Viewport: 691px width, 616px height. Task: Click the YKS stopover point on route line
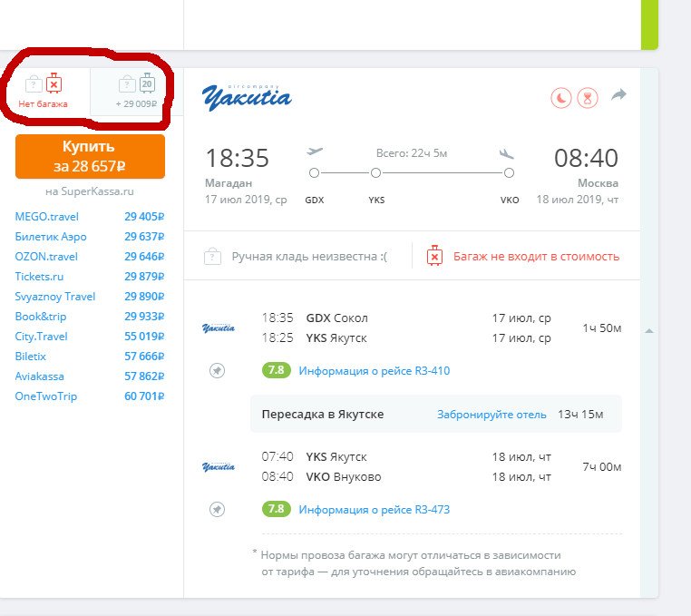coord(375,173)
